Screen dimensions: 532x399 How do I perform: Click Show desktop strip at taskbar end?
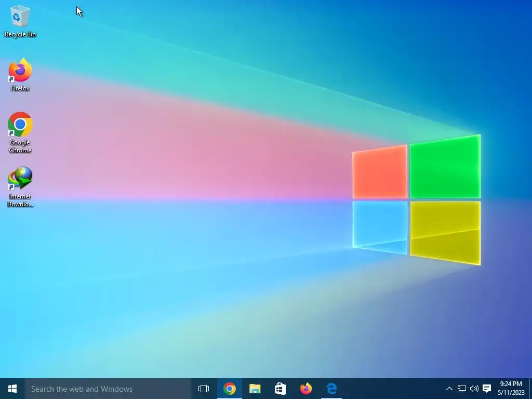(530, 389)
